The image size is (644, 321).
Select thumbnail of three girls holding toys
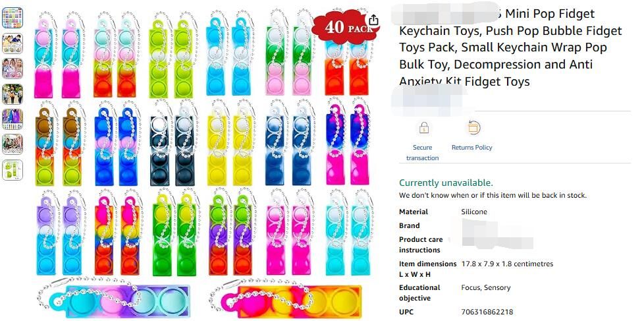[13, 69]
